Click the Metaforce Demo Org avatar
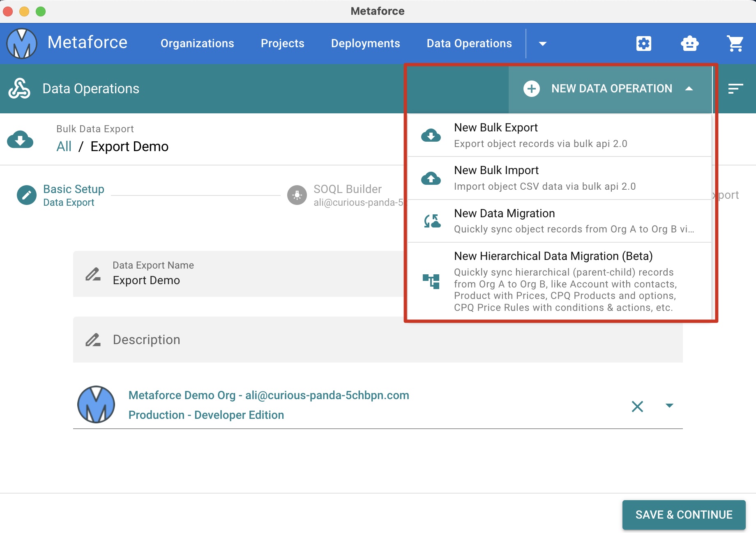756x533 pixels. 96,404
